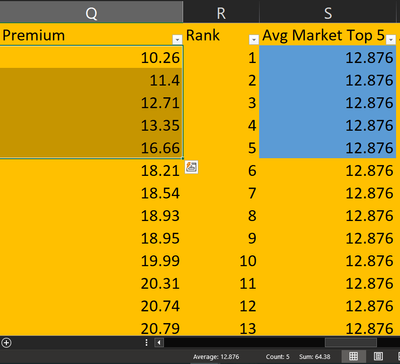Select the cell with premium 12.71
400x364 pixels.
tap(91, 103)
